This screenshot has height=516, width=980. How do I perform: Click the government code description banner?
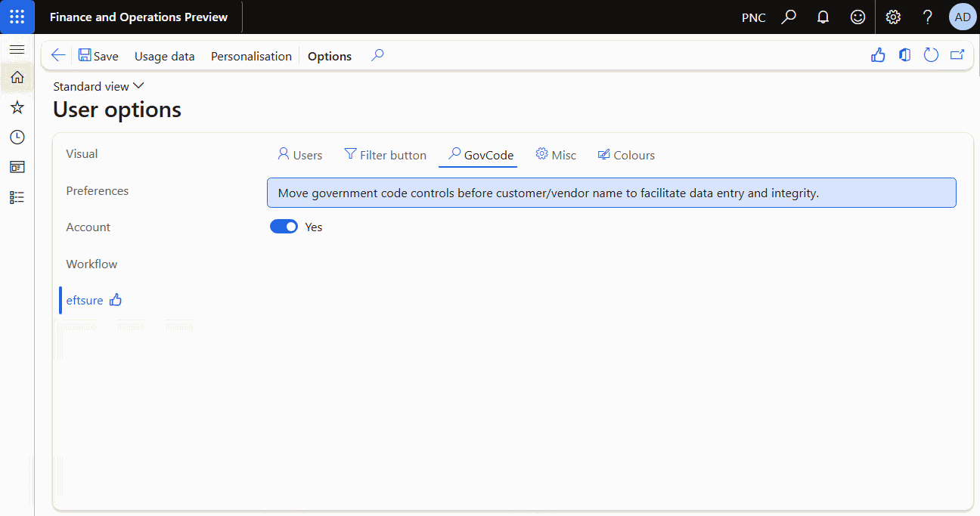click(612, 193)
